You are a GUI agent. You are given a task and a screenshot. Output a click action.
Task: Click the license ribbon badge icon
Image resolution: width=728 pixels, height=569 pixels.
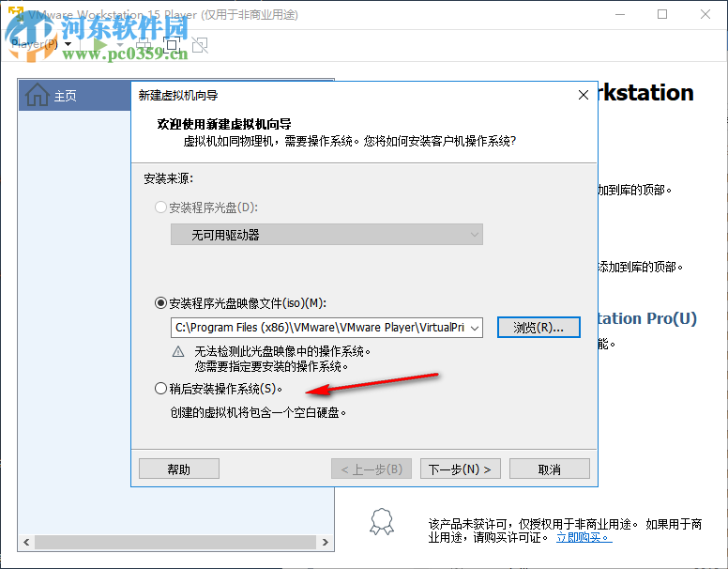[x=382, y=522]
